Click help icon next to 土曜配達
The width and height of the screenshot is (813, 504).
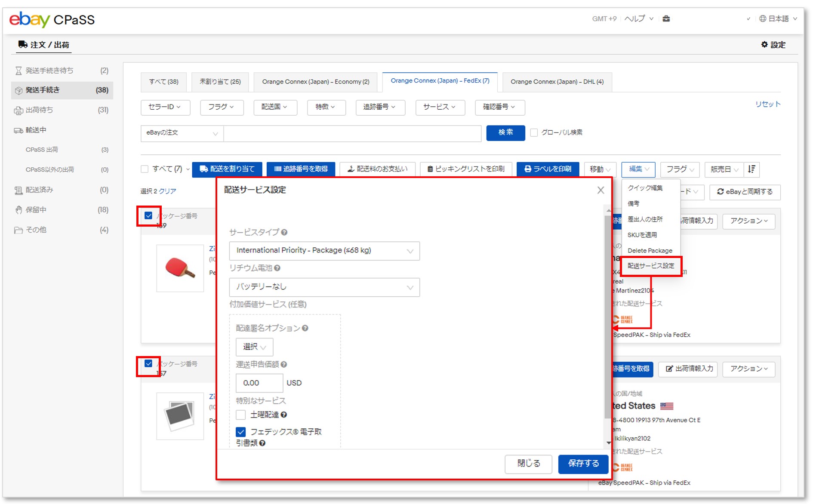(x=283, y=415)
